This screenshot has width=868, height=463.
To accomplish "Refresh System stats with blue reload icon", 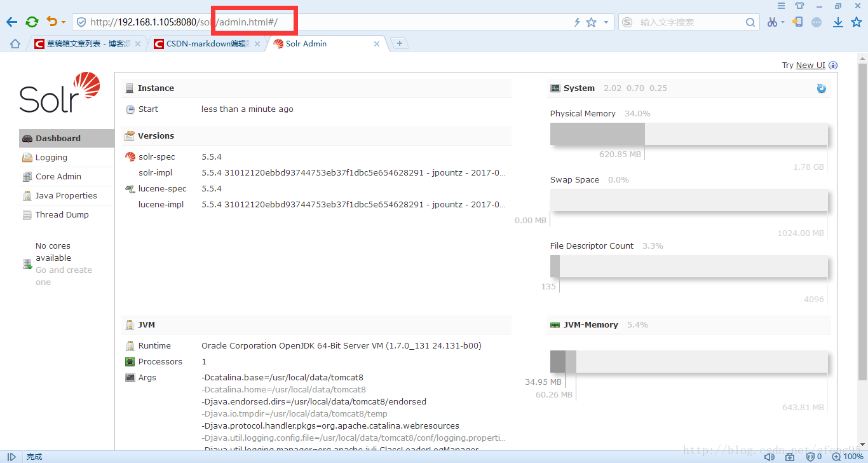I will click(822, 88).
